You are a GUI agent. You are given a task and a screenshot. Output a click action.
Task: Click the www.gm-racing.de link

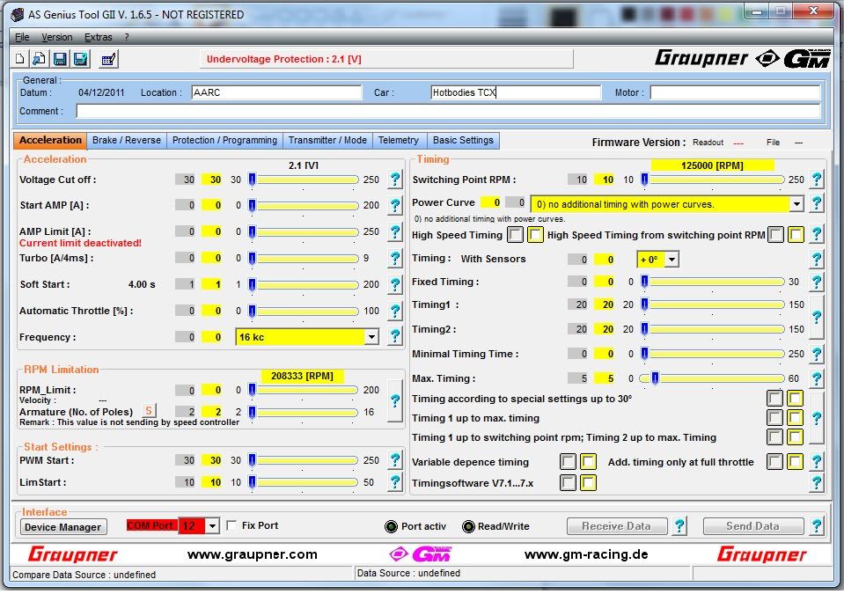586,554
